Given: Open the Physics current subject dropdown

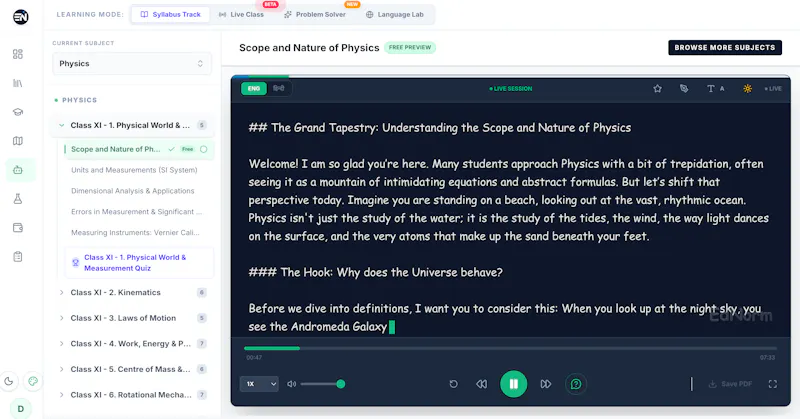Looking at the screenshot, I should pos(132,64).
